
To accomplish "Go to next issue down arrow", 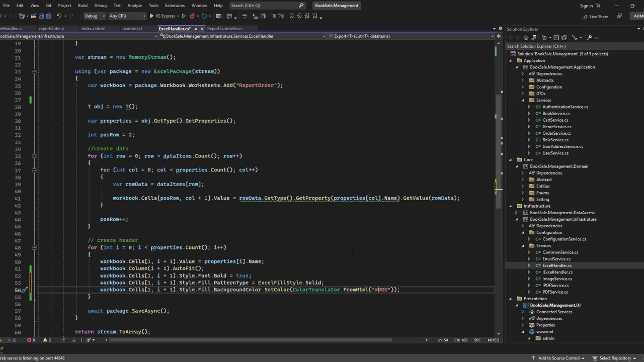I will (x=74, y=340).
